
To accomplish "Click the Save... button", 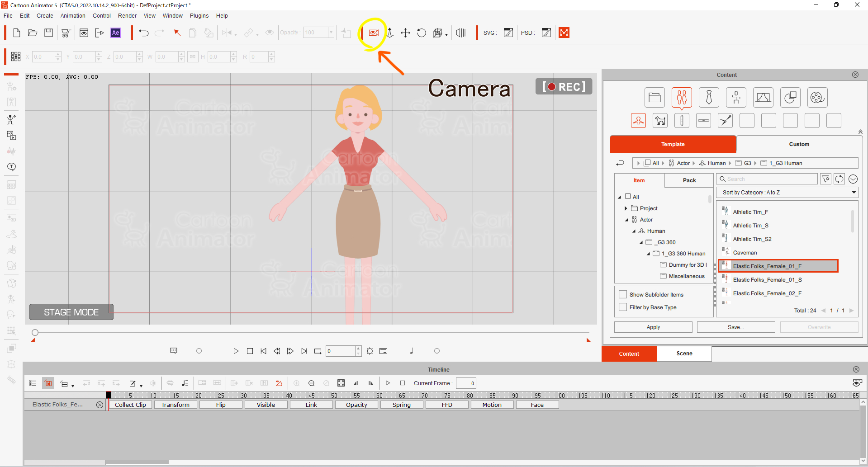I will (x=736, y=327).
